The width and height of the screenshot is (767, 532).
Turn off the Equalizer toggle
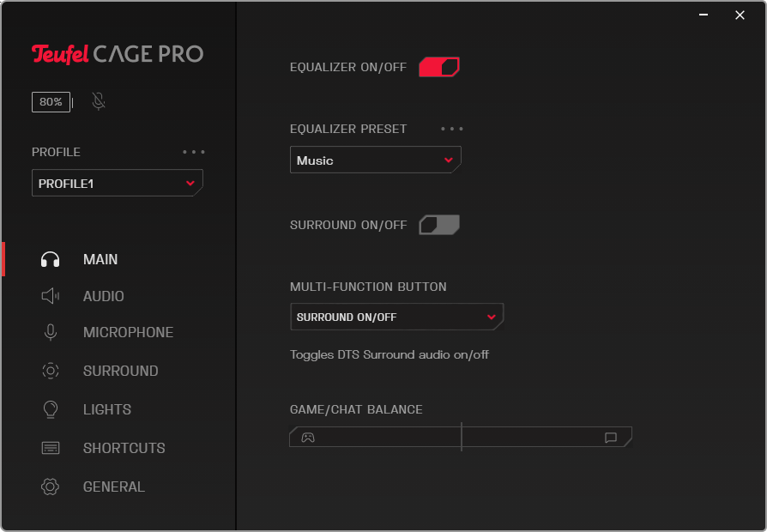[x=439, y=67]
